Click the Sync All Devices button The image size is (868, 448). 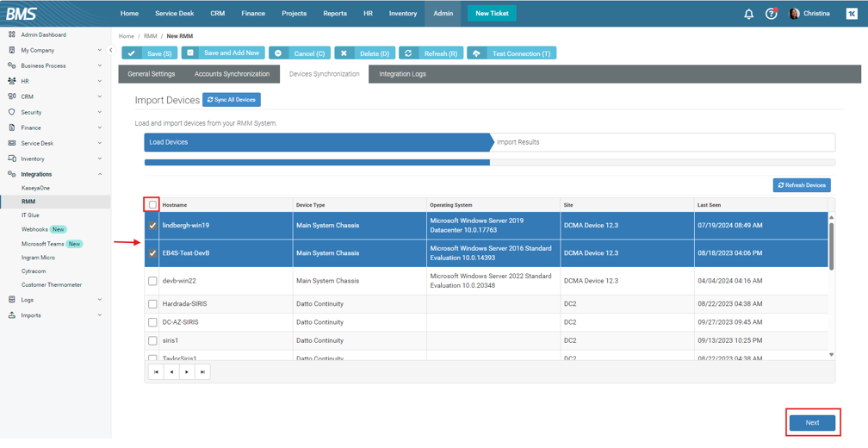pyautogui.click(x=232, y=100)
